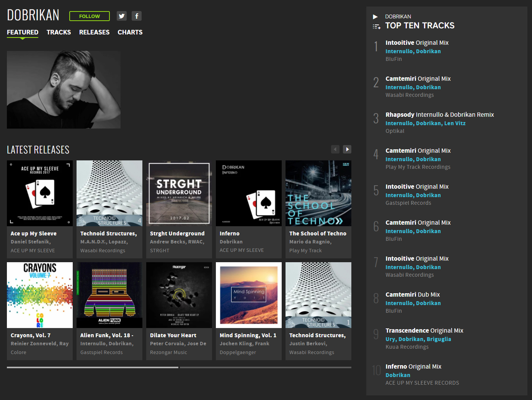Image resolution: width=532 pixels, height=400 pixels.
Task: Open the Kuua Recordings label link
Action: pos(407,347)
